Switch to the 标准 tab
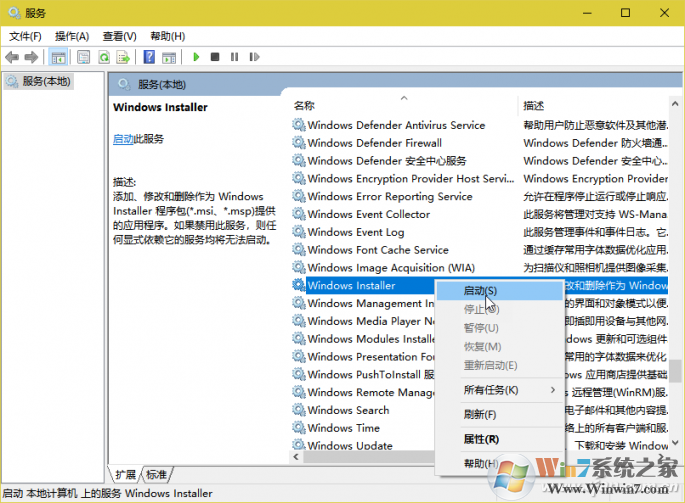Screen dimensions: 685x503 [x=156, y=475]
